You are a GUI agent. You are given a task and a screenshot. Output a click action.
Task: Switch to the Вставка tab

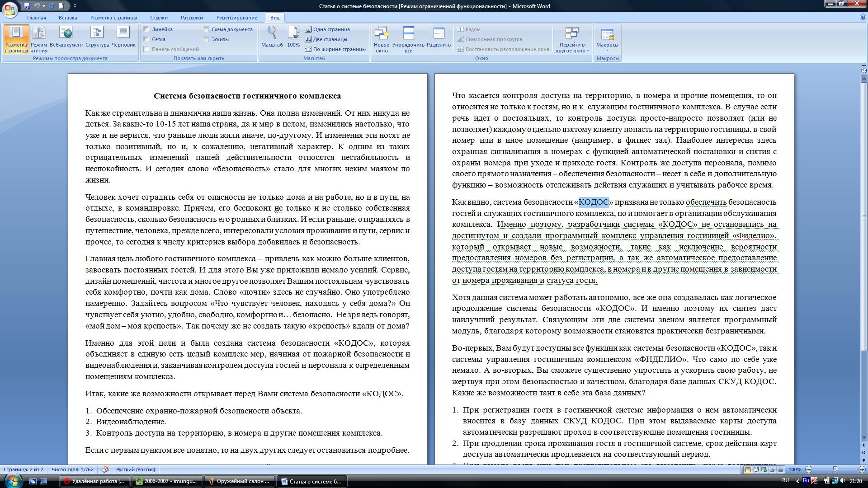[68, 18]
